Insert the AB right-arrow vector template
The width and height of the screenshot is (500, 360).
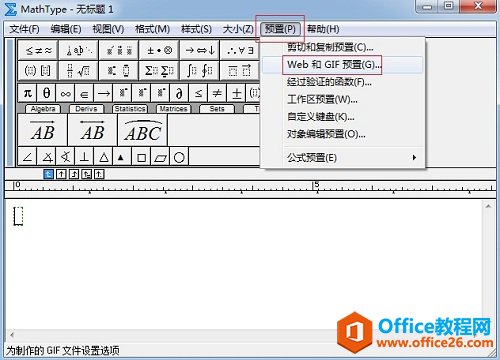(x=42, y=130)
